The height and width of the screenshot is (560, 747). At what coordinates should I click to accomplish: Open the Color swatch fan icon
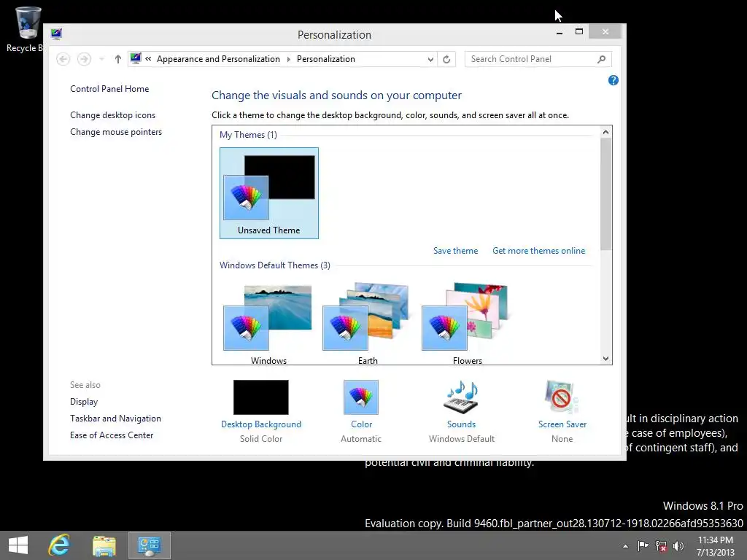click(361, 397)
